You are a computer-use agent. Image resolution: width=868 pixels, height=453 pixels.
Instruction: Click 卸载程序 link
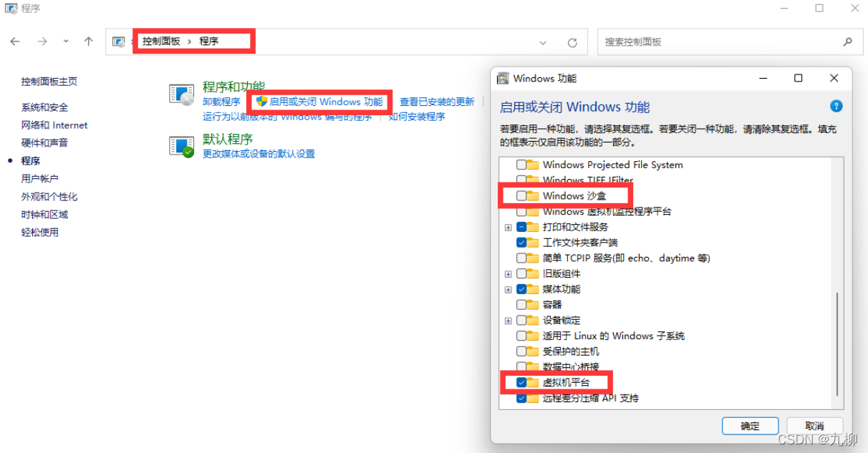click(x=221, y=102)
